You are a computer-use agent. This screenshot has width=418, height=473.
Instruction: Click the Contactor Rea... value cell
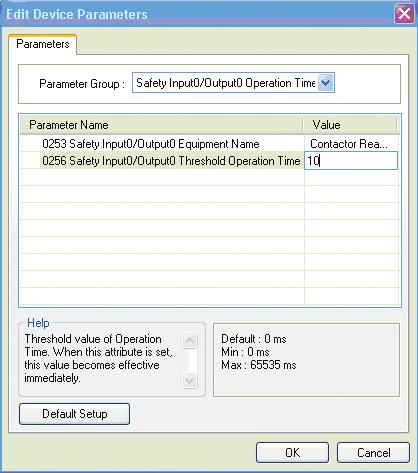click(351, 144)
